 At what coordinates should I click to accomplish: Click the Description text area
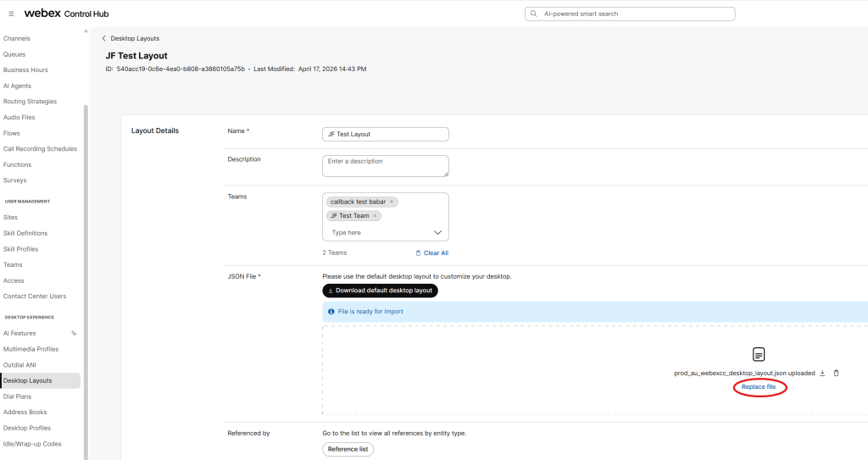385,165
